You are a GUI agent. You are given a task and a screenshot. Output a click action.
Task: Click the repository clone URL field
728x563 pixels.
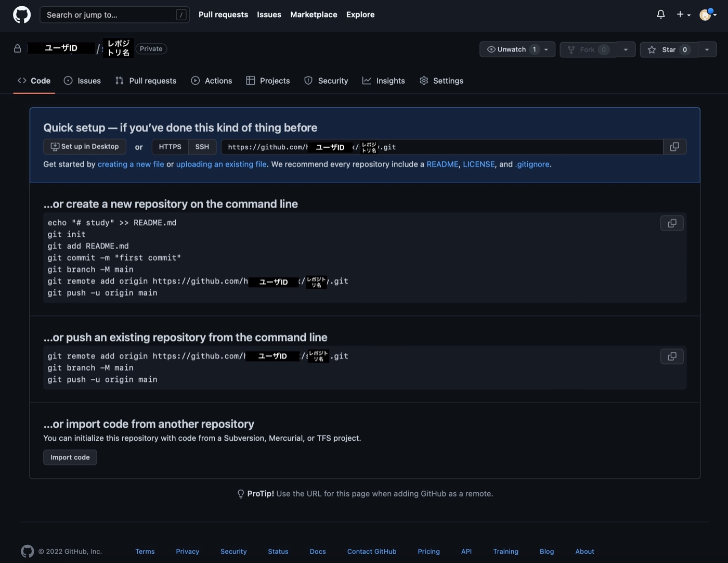(442, 147)
